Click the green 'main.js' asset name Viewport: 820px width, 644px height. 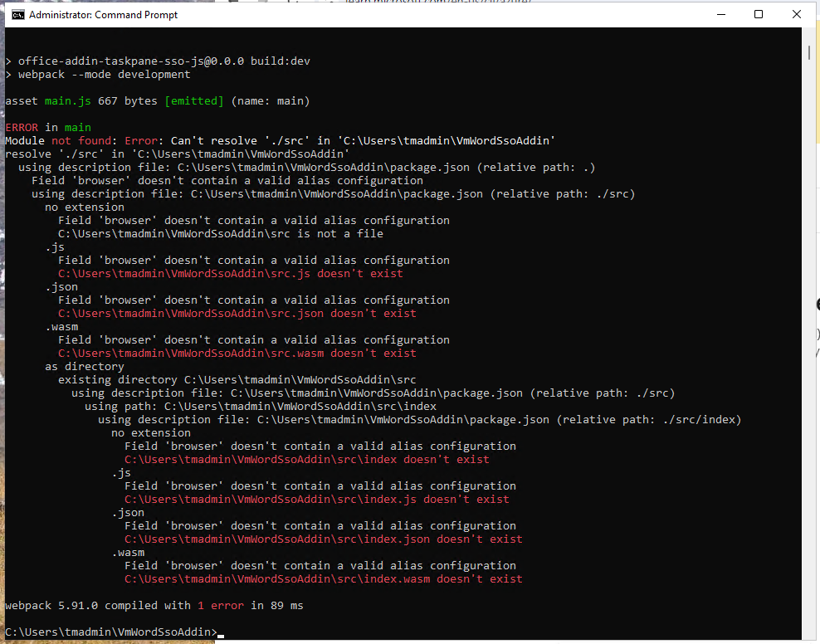coord(68,101)
